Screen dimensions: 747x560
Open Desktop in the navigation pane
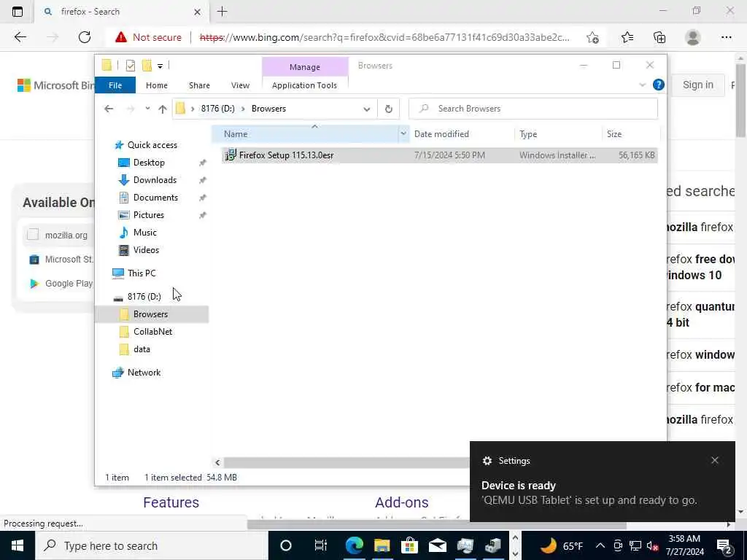(x=149, y=163)
